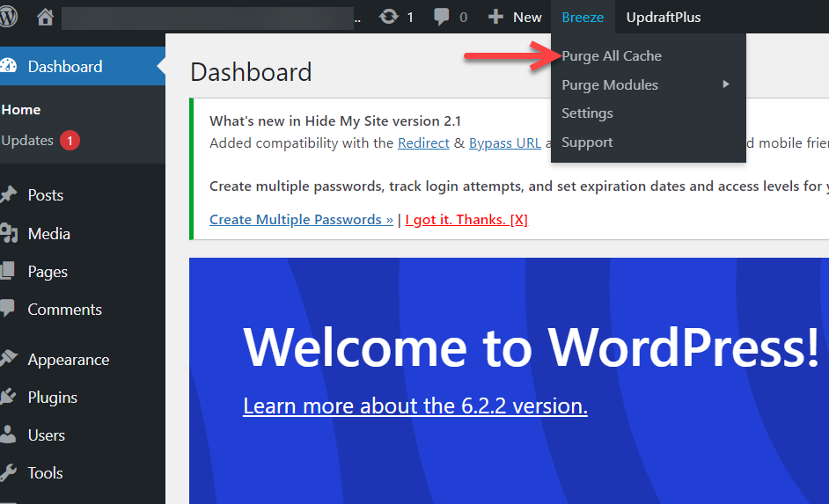829x504 pixels.
Task: Click the Appearance paintbrush icon
Action: click(x=9, y=359)
